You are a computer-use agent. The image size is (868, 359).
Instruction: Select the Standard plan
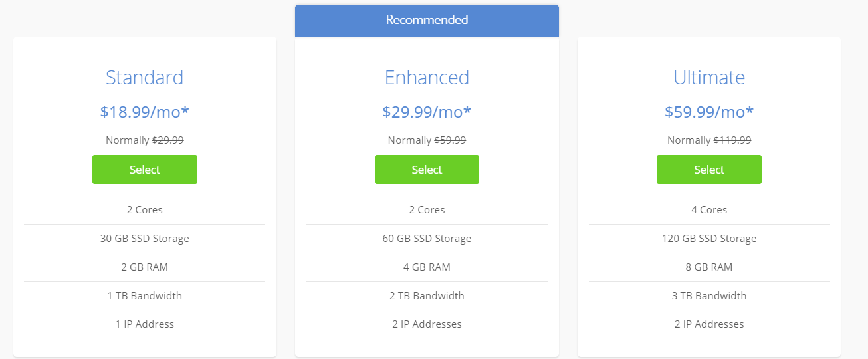(144, 170)
